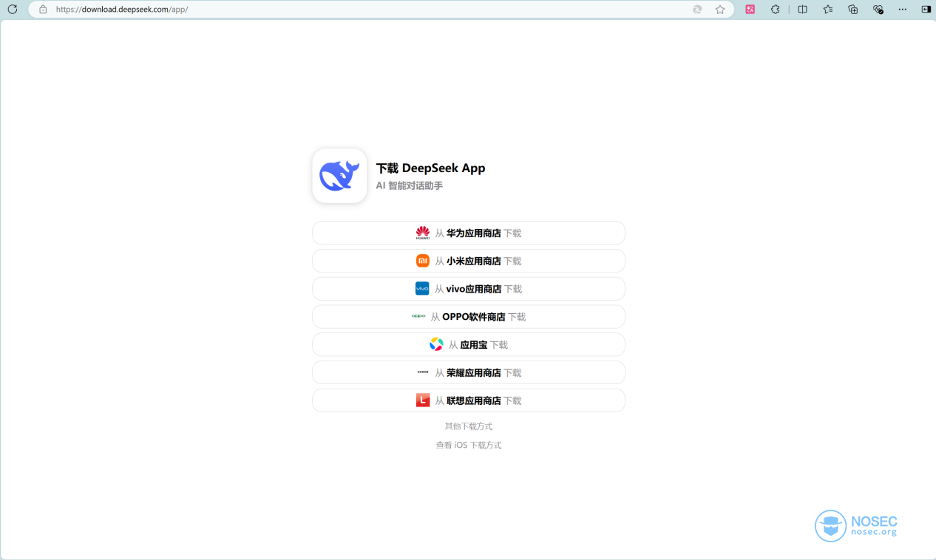Download from 小米应用商店 button
936x560 pixels.
point(469,261)
